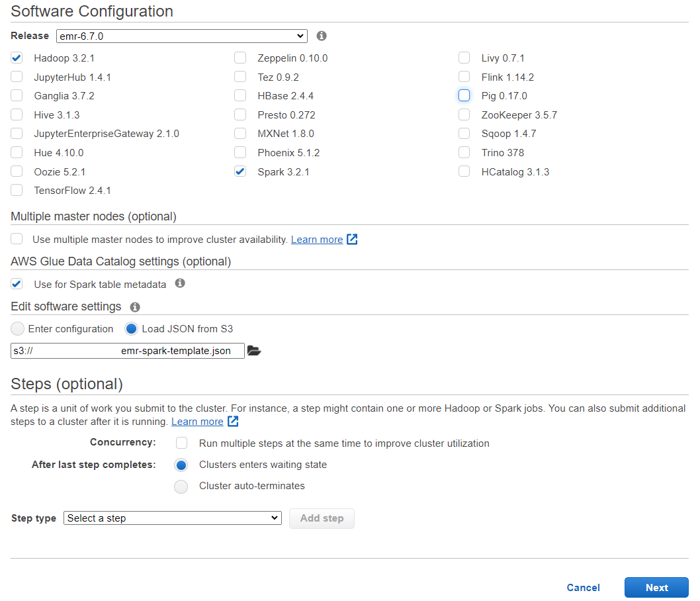Click external link icon after master nodes Learn more
This screenshot has height=601, width=700.
352,240
